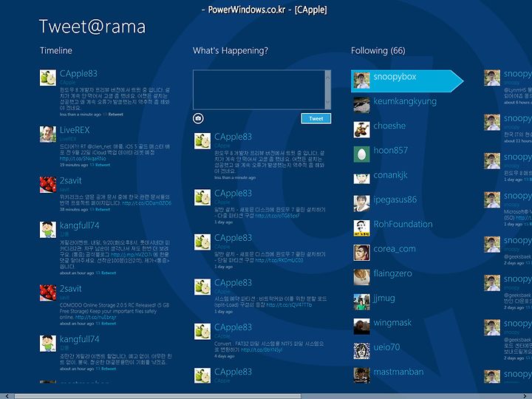
Task: Click the Tweet button
Action: point(316,118)
